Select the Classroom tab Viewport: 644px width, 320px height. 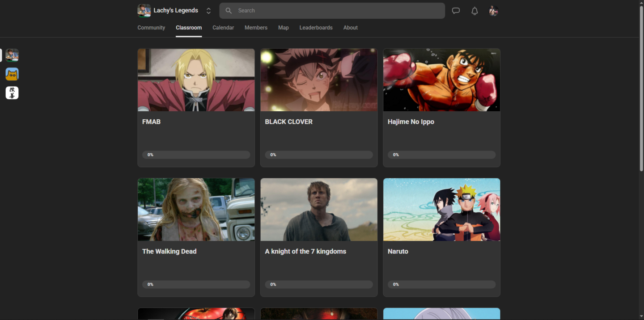point(189,28)
